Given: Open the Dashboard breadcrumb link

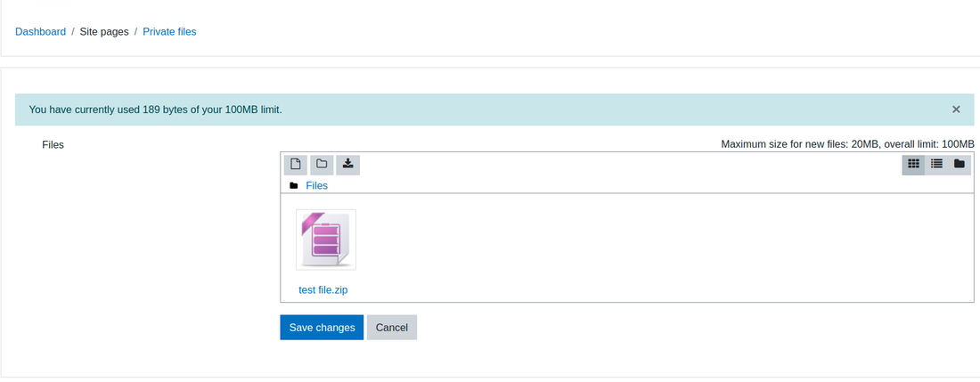Looking at the screenshot, I should tap(41, 32).
